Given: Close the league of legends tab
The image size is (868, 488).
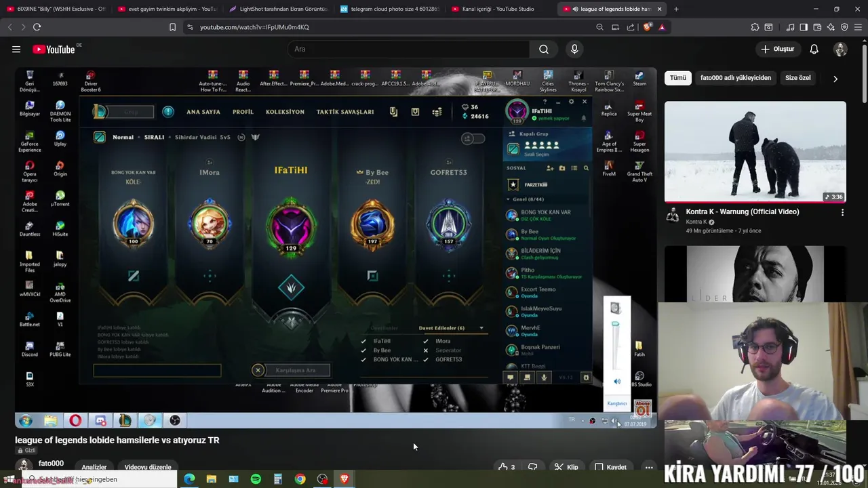Looking at the screenshot, I should point(659,9).
